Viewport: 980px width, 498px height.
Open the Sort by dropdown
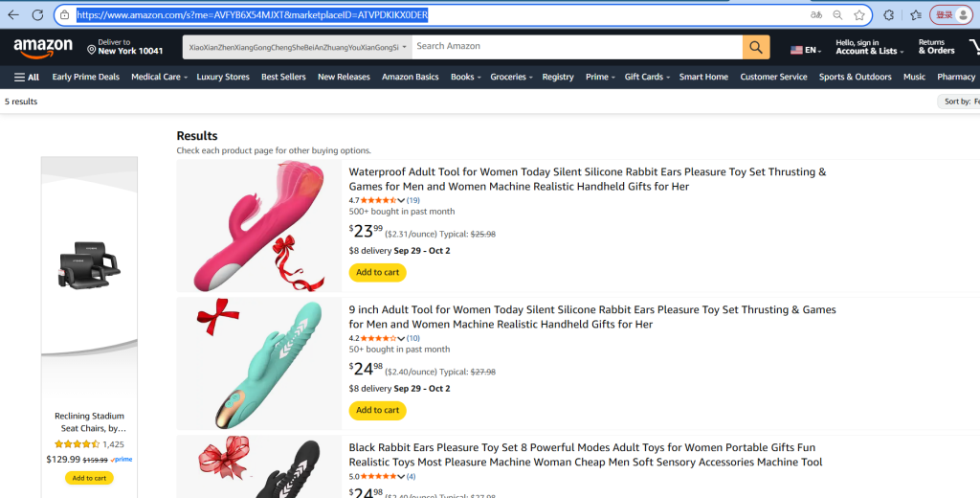click(x=957, y=102)
